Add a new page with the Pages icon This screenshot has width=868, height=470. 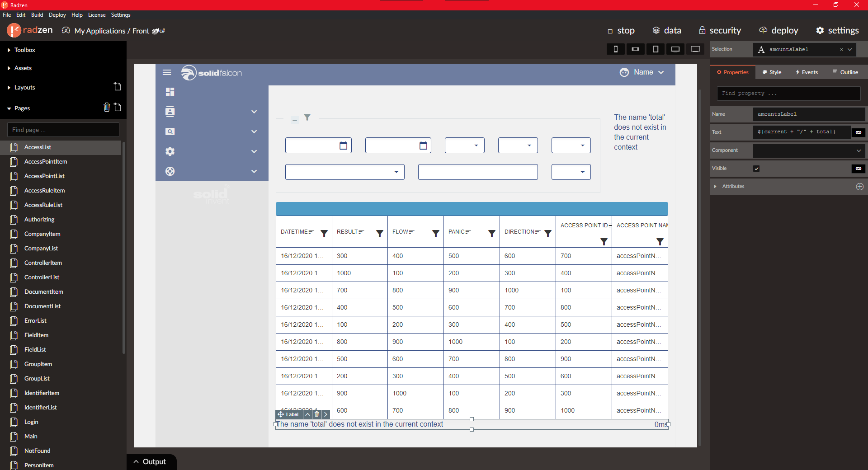(118, 107)
